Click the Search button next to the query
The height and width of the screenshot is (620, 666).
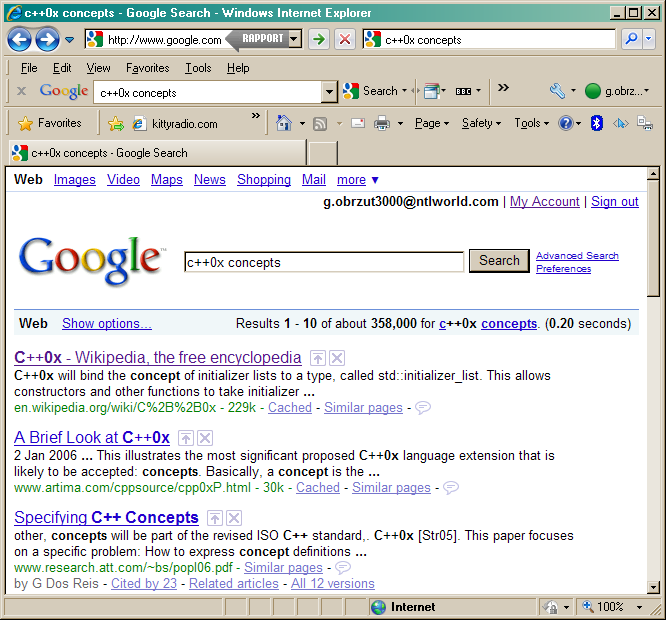[x=499, y=260]
